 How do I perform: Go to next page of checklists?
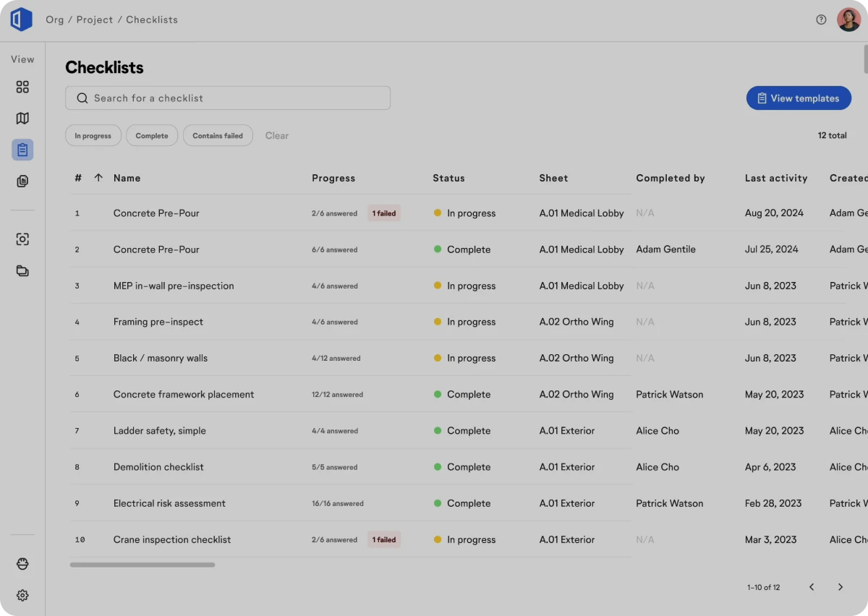840,587
